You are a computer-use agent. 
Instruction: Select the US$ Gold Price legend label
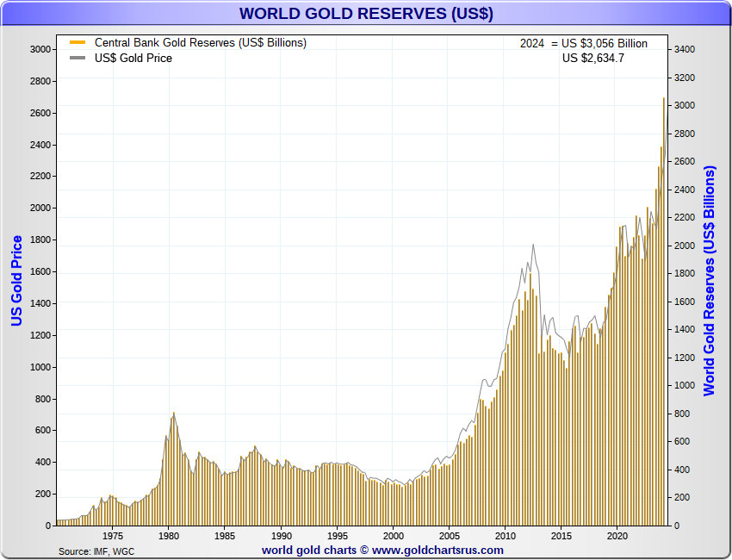click(x=133, y=58)
